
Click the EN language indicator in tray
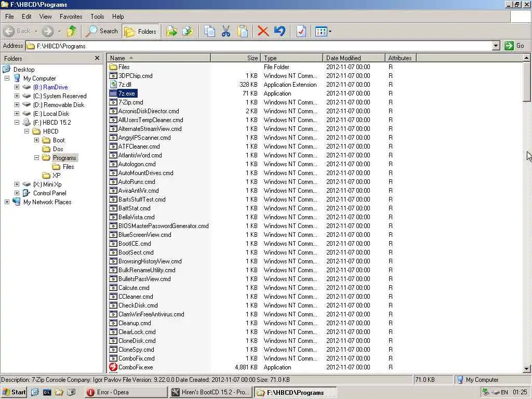pos(504,392)
